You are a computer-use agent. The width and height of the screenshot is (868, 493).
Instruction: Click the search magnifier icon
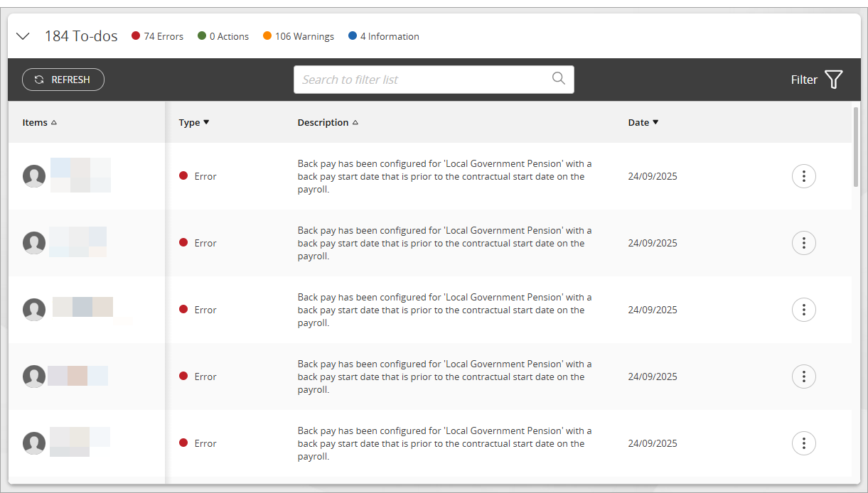(x=559, y=79)
